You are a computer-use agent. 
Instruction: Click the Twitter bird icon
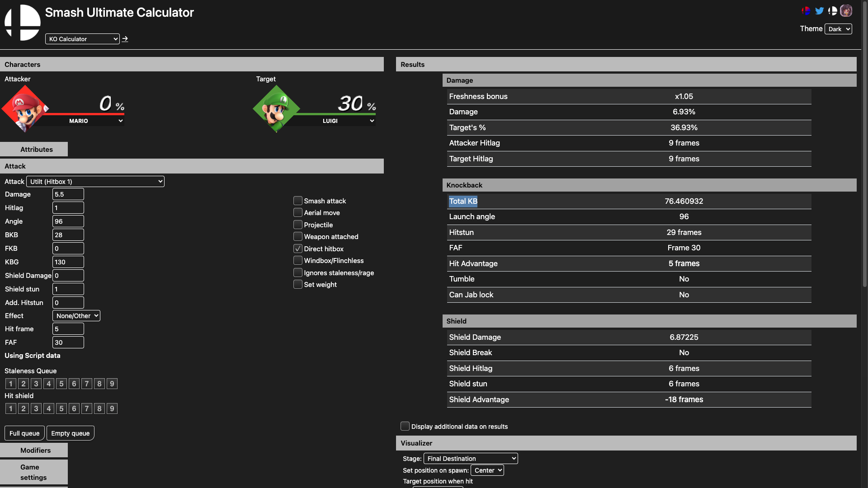(819, 11)
